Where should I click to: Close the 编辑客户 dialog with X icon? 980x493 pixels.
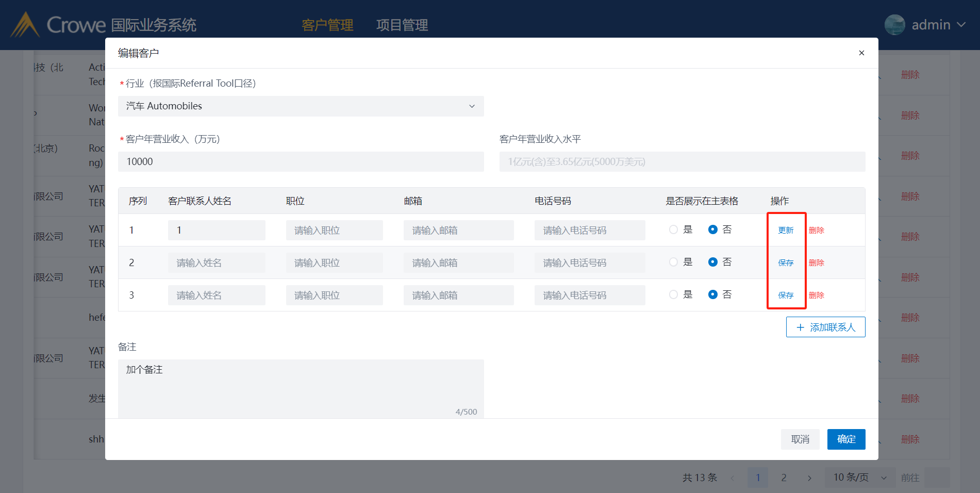click(861, 53)
